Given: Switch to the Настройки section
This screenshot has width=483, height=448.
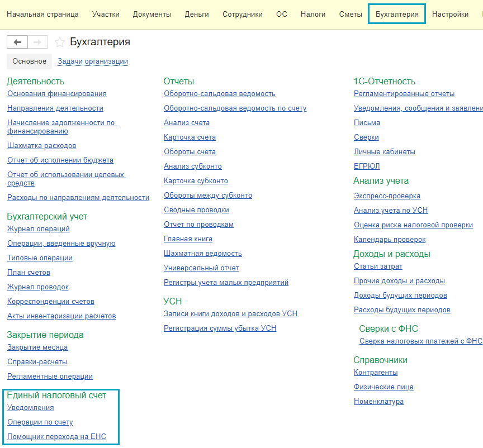Looking at the screenshot, I should coord(450,14).
